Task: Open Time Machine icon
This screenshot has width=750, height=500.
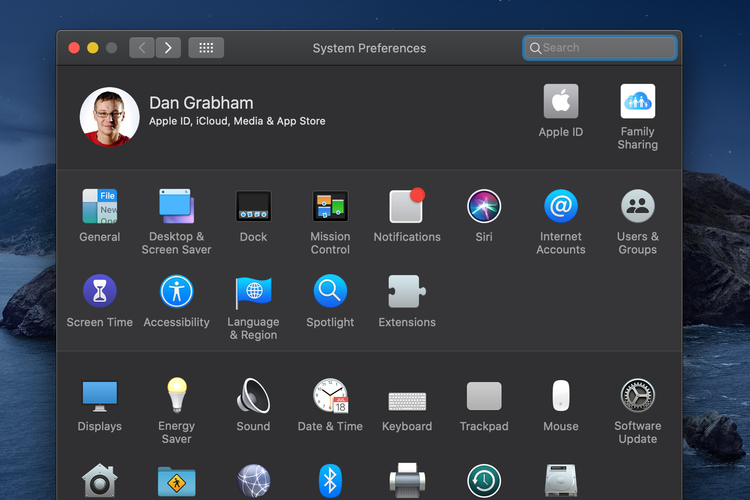Action: (x=484, y=481)
